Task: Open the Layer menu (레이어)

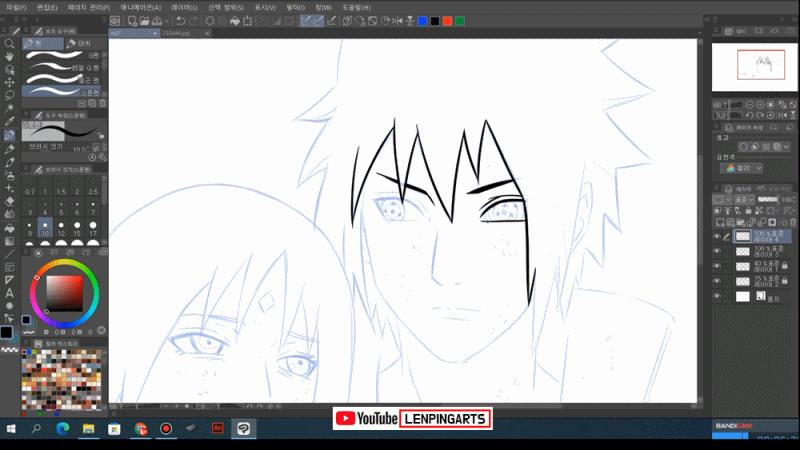Action: point(184,8)
